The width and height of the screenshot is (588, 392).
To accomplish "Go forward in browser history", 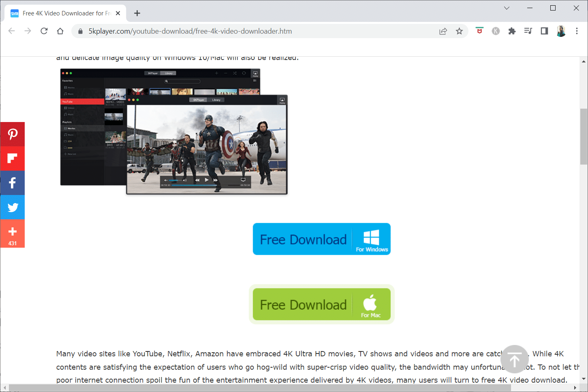I will (x=28, y=31).
